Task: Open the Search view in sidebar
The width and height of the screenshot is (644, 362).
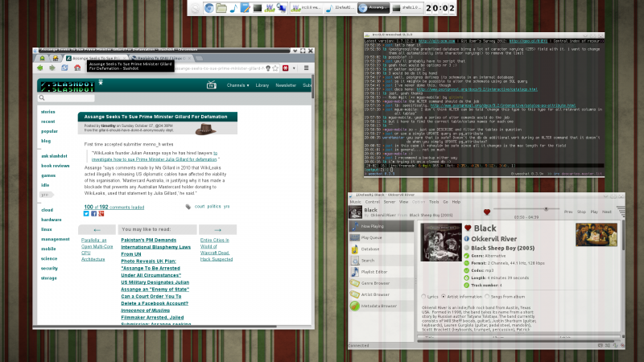Action: click(x=381, y=261)
